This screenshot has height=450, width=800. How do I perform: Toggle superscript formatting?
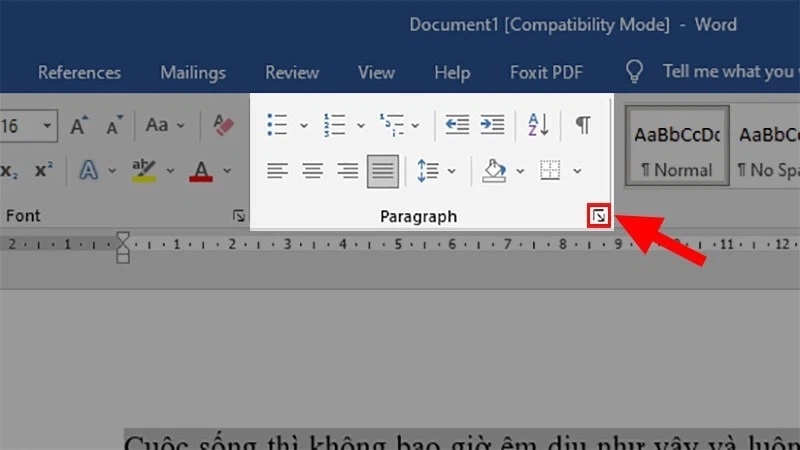pyautogui.click(x=43, y=171)
